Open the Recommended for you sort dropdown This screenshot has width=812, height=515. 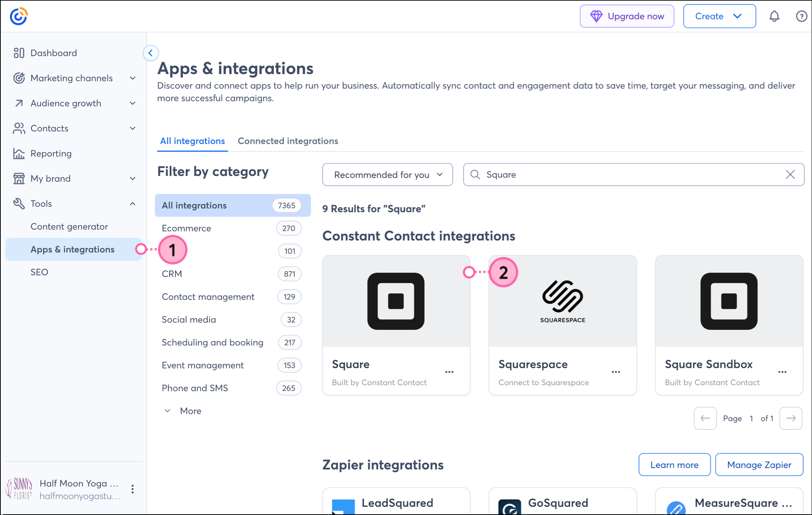388,174
